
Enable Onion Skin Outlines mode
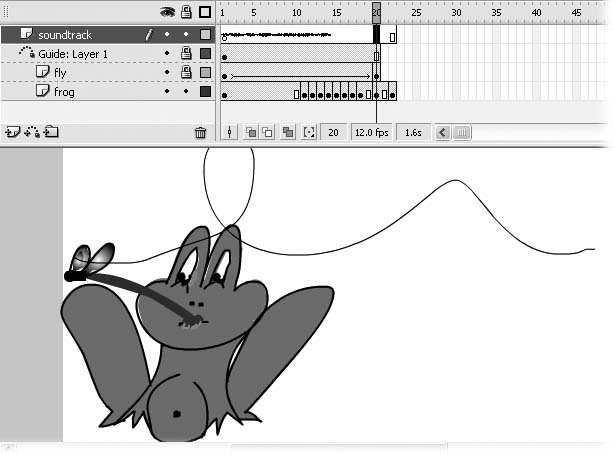(268, 132)
